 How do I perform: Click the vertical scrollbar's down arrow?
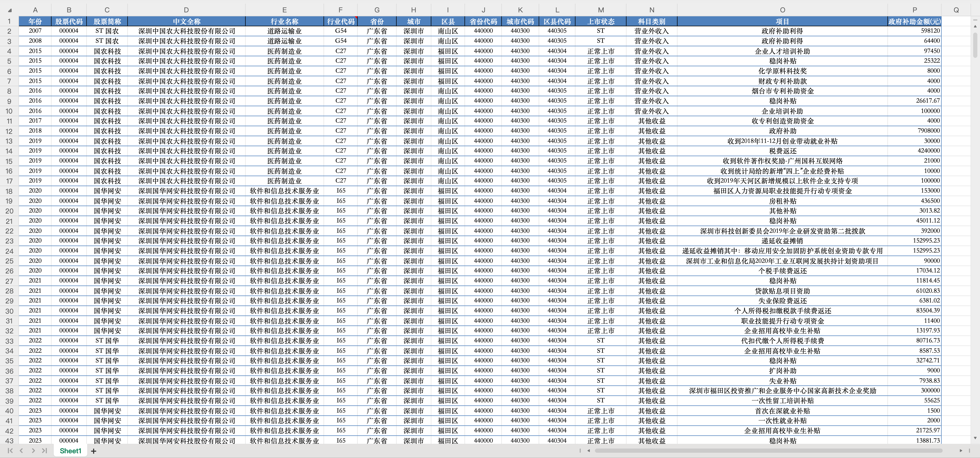(975, 438)
